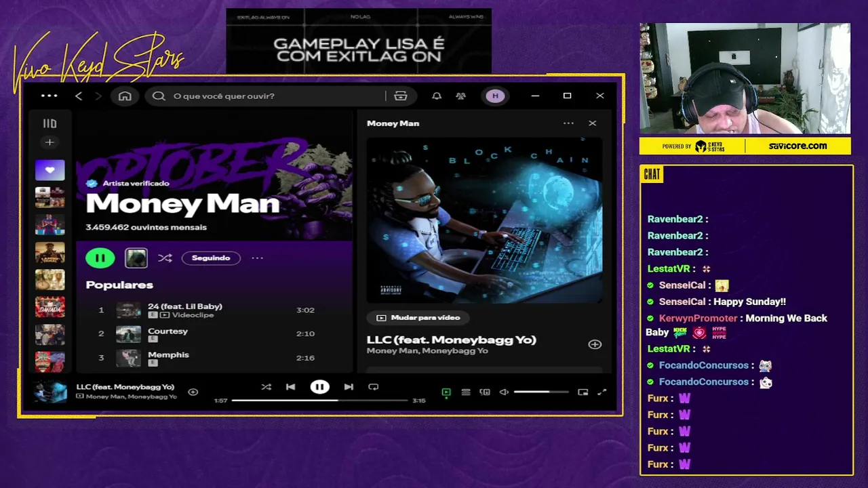Click the search magnifier icon
Image resolution: width=868 pixels, height=488 pixels.
point(159,96)
